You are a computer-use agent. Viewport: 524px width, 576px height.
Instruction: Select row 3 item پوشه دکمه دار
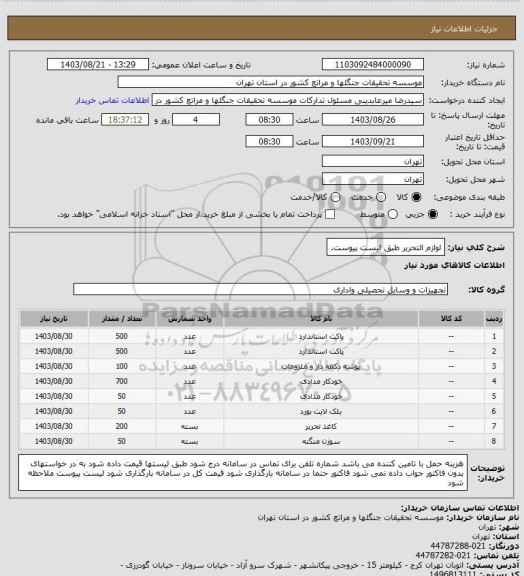point(321,367)
